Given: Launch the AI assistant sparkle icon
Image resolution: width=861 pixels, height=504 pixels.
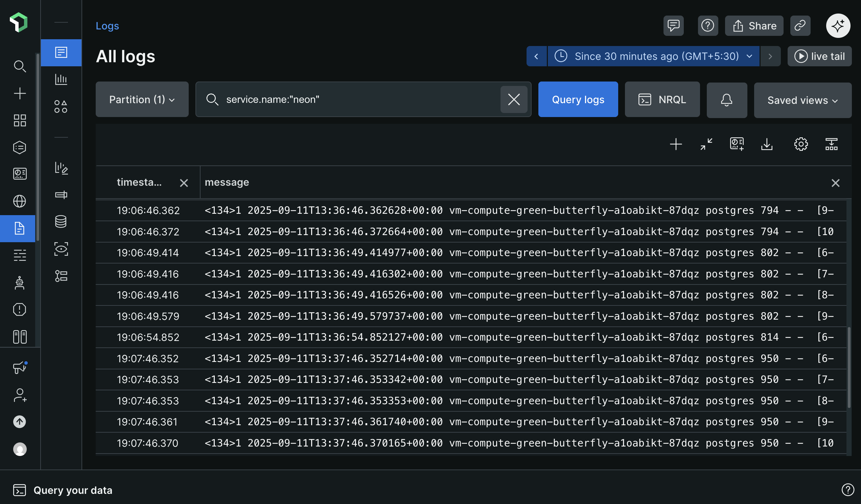Looking at the screenshot, I should (838, 26).
